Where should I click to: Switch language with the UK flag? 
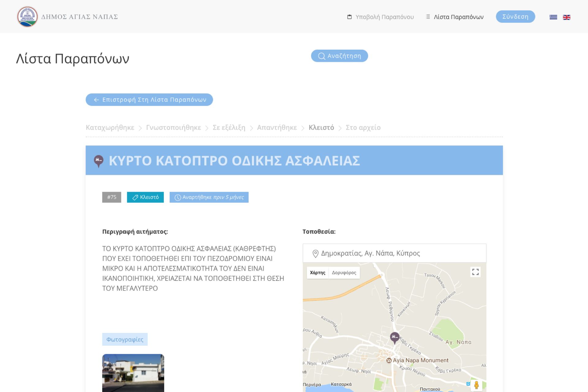click(x=567, y=17)
